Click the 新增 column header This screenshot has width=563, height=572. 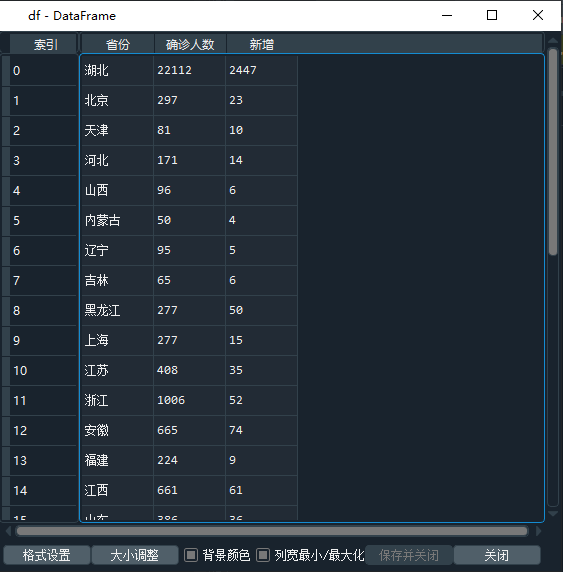pos(262,45)
